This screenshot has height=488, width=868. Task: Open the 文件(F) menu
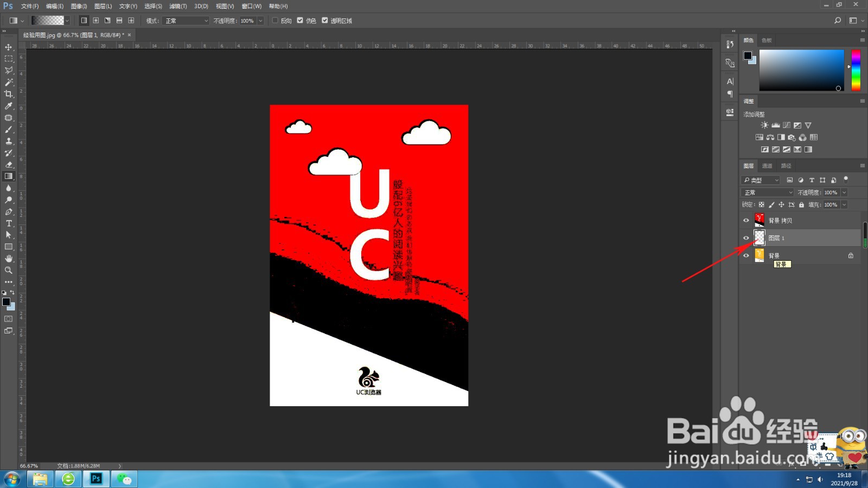click(30, 6)
